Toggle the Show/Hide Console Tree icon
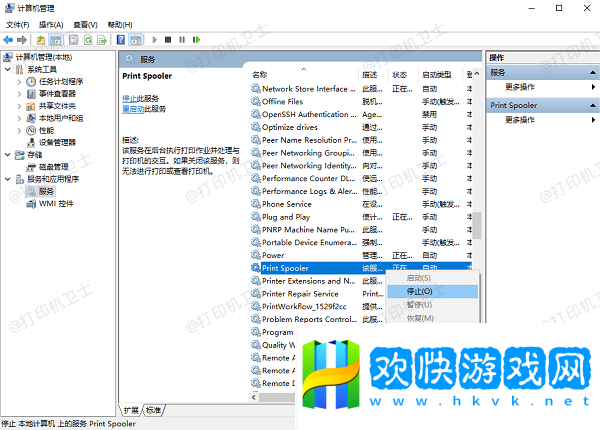The height and width of the screenshot is (430, 600). (x=55, y=40)
